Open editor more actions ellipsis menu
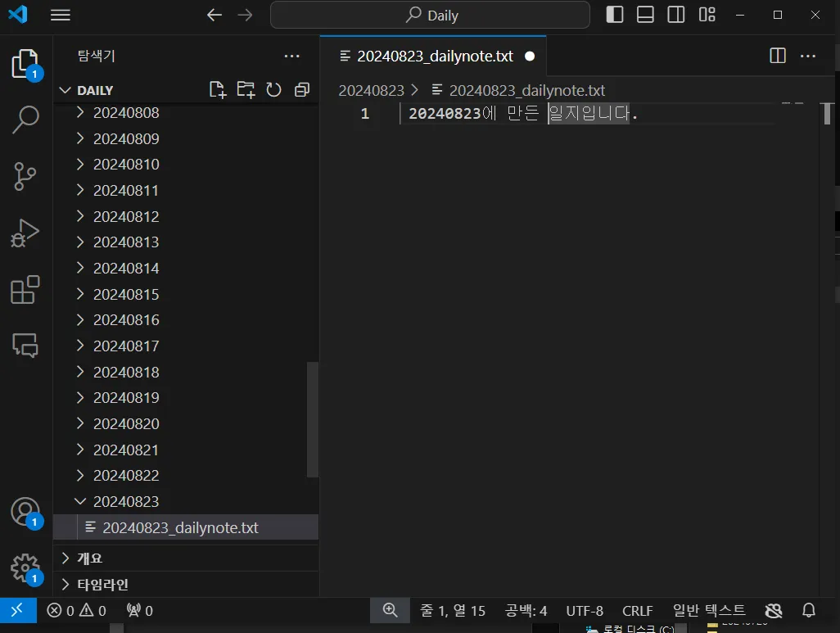Screen dimensions: 840x633 point(808,56)
